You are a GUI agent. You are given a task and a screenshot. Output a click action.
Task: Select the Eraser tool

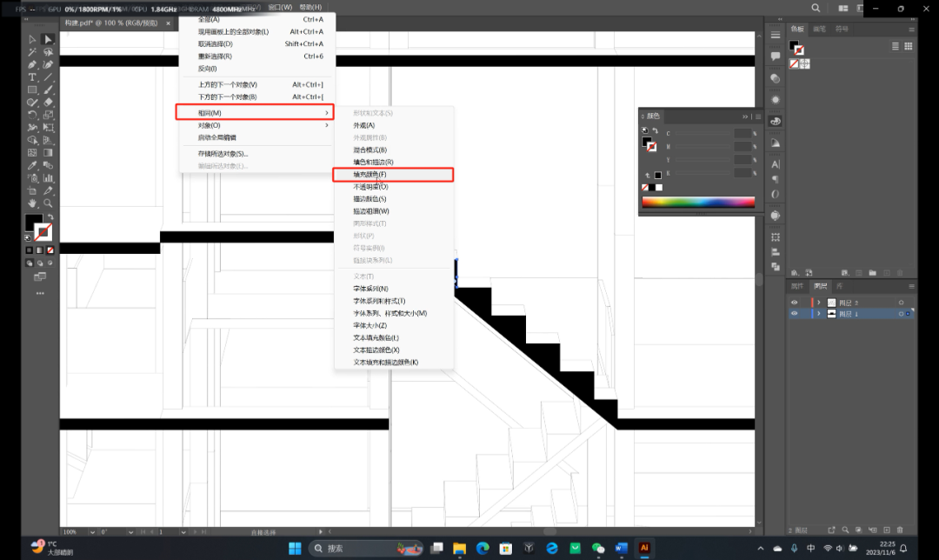point(48,103)
